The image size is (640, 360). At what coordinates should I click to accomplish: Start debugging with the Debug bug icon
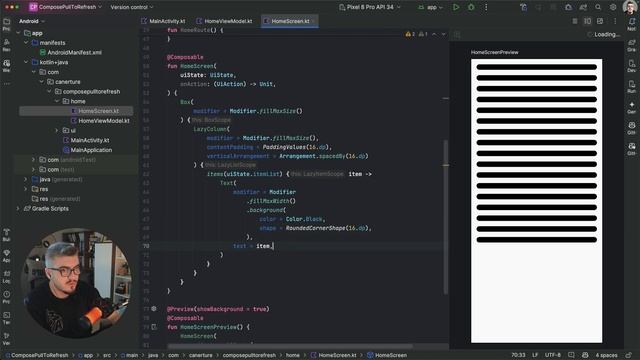[x=471, y=7]
